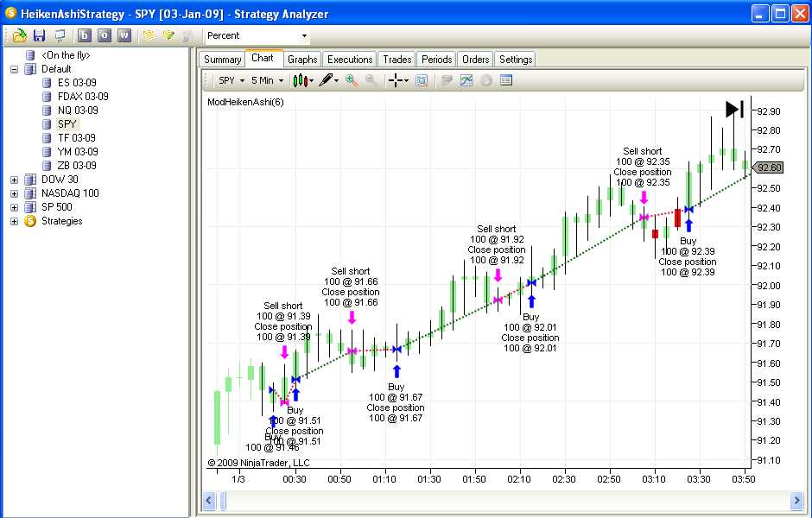812x518 pixels.
Task: Select ZB 03-09 instrument
Action: [x=77, y=166]
